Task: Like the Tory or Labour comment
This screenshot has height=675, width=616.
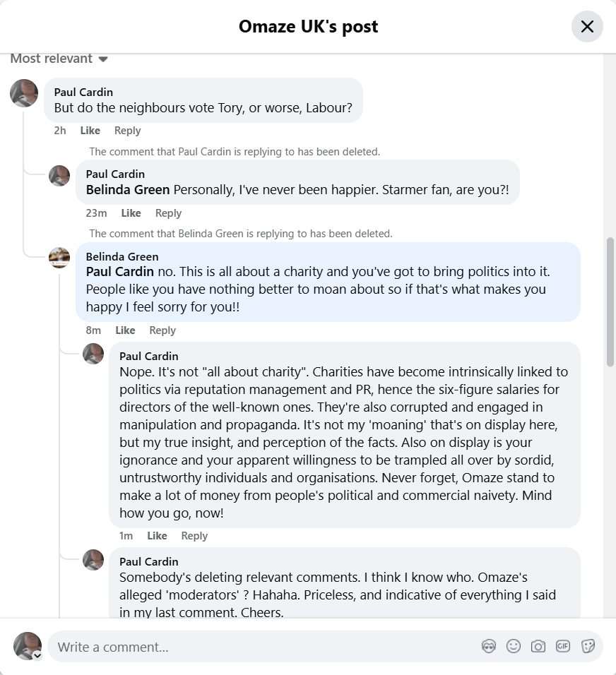Action: tap(90, 131)
